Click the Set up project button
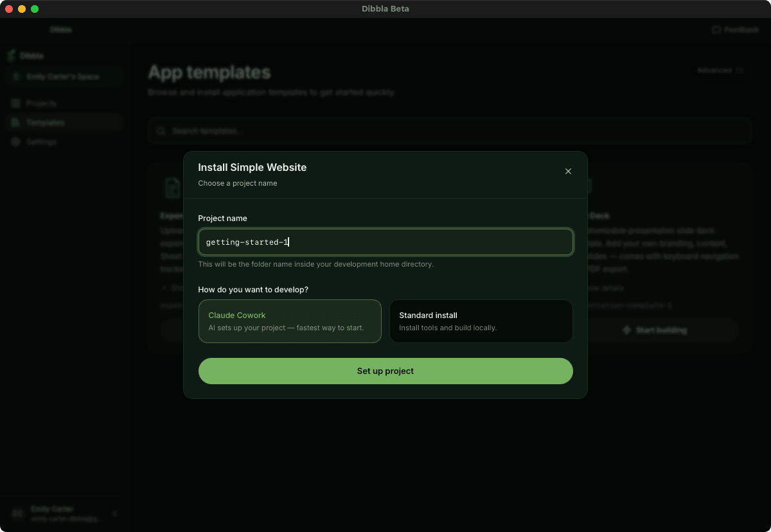This screenshot has width=771, height=532. (x=385, y=371)
